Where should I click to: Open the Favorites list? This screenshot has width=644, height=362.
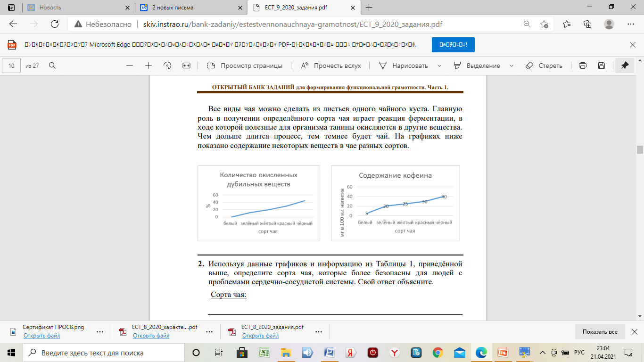click(567, 24)
